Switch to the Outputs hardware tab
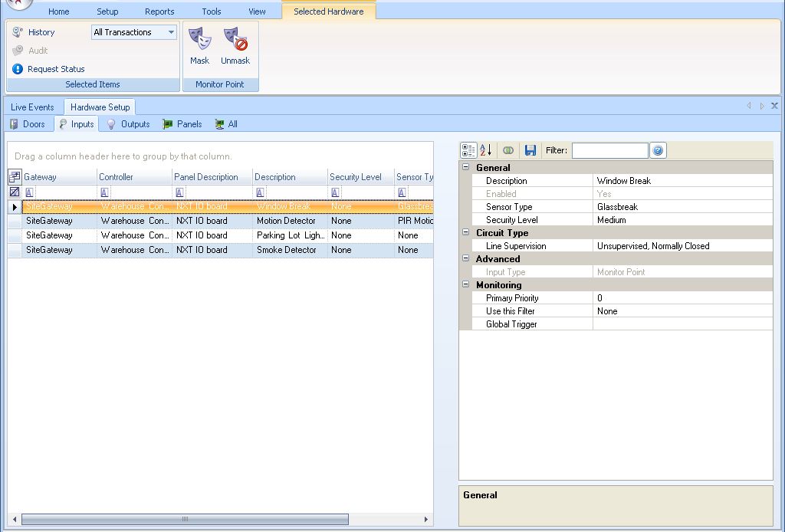The width and height of the screenshot is (785, 532). (x=129, y=124)
